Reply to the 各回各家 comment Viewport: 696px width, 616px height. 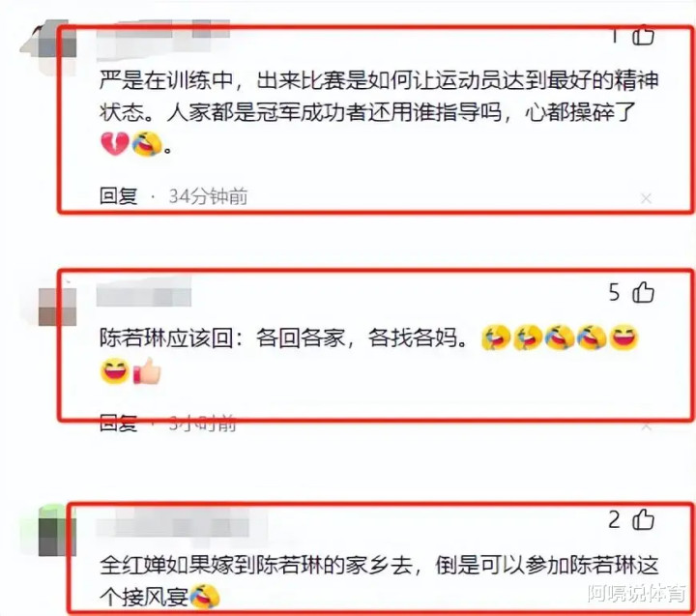pos(119,424)
